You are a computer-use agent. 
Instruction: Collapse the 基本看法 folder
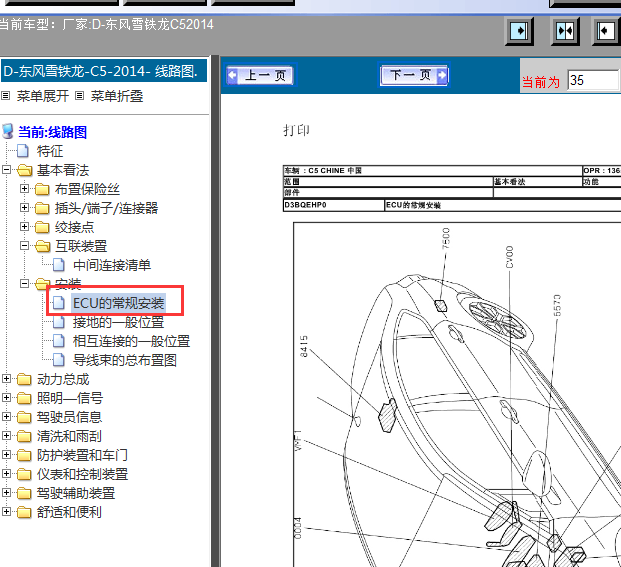click(x=6, y=170)
